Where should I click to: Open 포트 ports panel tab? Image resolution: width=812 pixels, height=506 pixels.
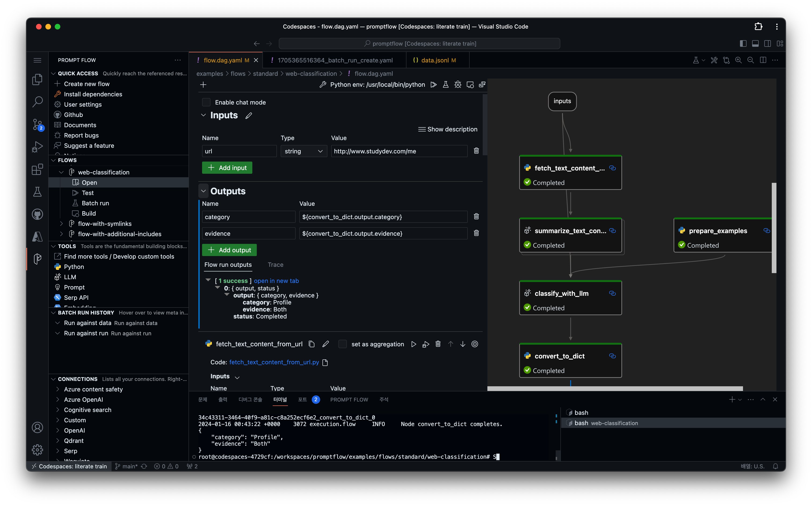(x=302, y=400)
